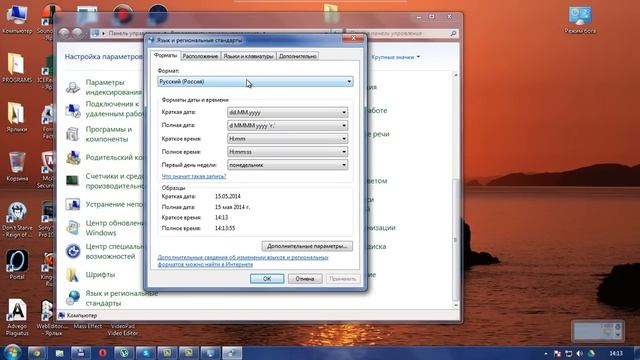This screenshot has height=360, width=640.
Task: Click the Control Panel search field
Action: click(x=402, y=33)
